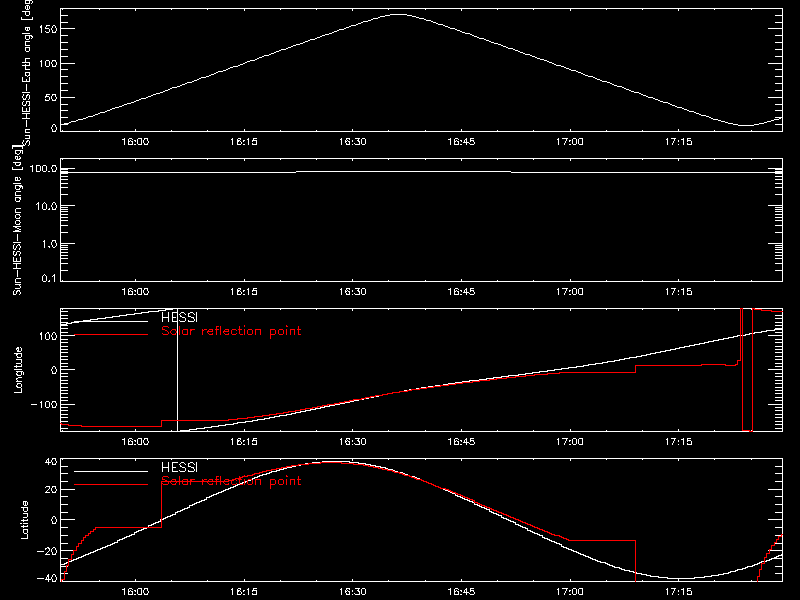Select the 100.0 tick on Moon angle axis
This screenshot has width=800, height=600.
(x=43, y=169)
